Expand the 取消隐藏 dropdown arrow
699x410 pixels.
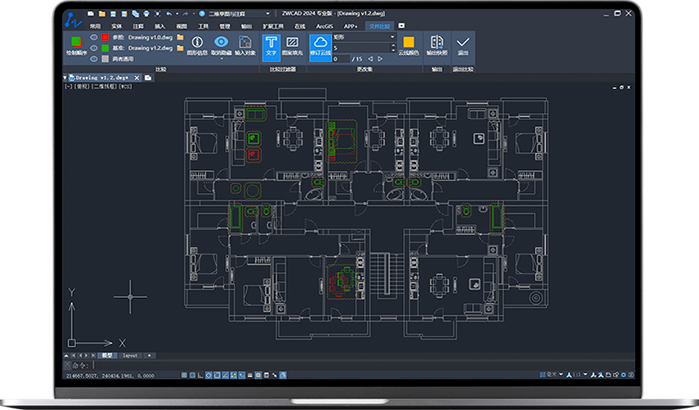point(221,58)
